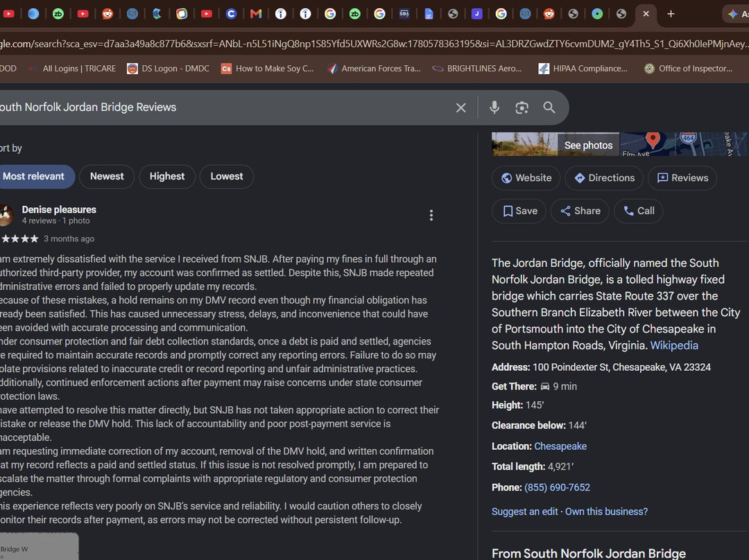Open the HIPAA Compliance bookmark

(x=583, y=69)
